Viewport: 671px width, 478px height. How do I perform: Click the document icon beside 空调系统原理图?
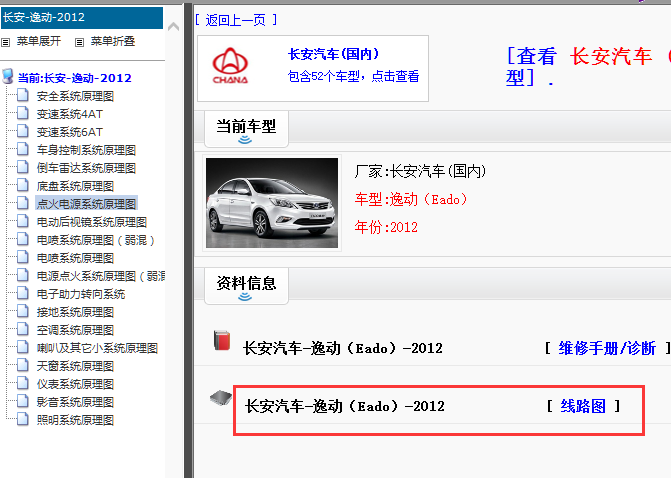coord(23,329)
